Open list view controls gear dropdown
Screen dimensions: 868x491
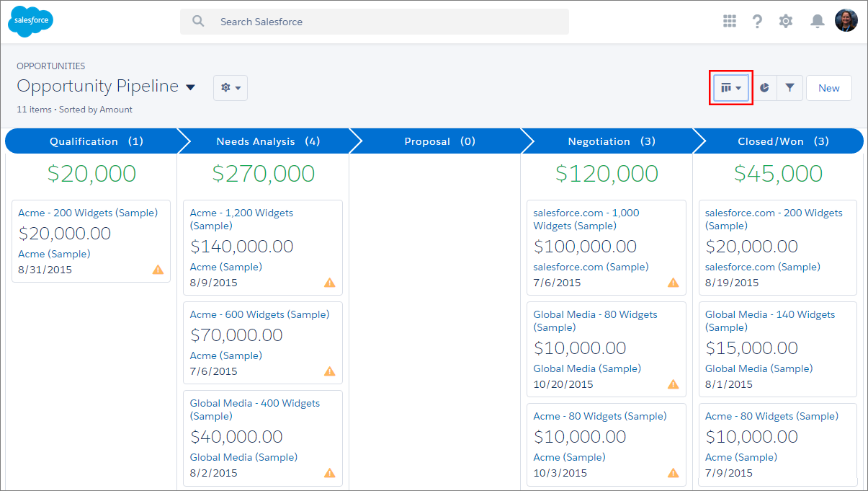coord(231,87)
